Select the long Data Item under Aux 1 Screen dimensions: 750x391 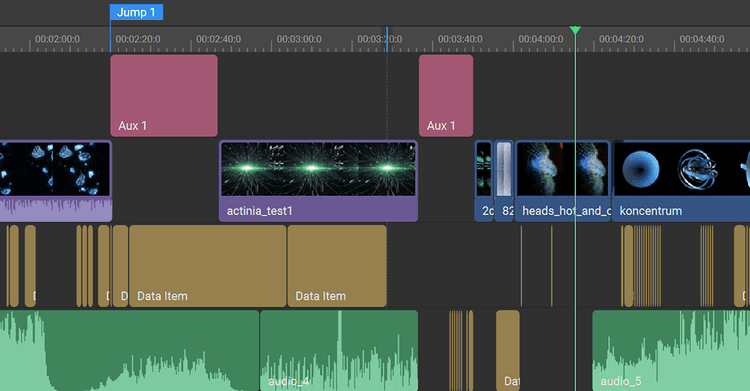pos(208,266)
